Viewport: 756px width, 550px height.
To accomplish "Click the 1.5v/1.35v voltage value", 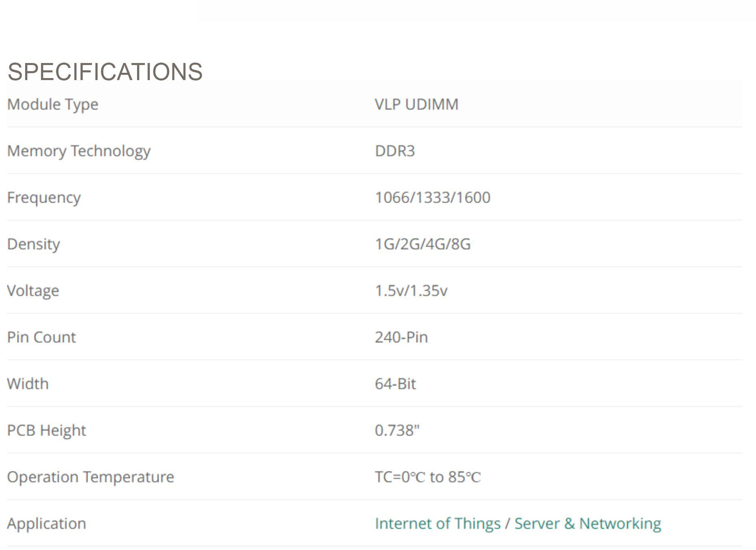I will tap(411, 291).
